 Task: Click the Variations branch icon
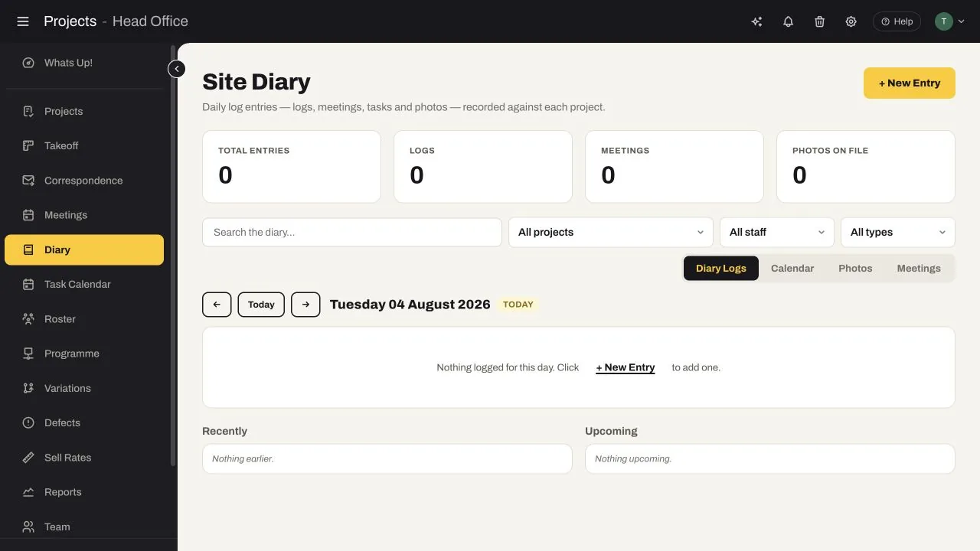click(28, 388)
